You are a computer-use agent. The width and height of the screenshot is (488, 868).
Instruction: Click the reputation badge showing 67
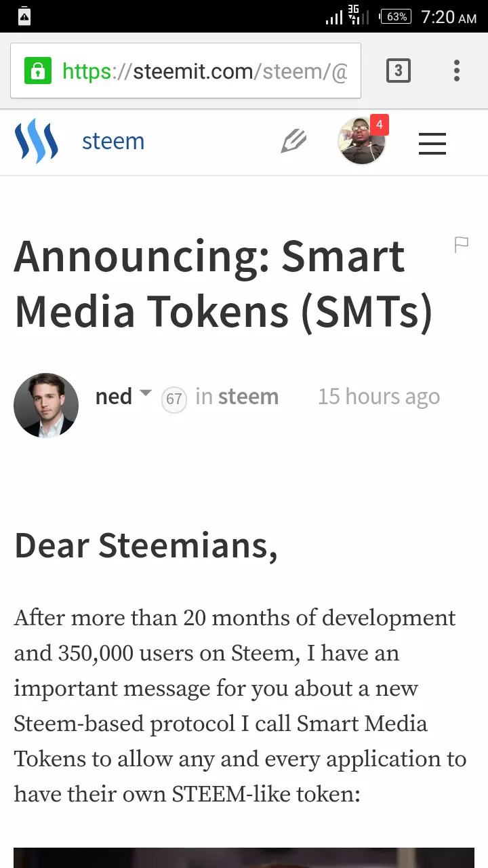(x=174, y=399)
